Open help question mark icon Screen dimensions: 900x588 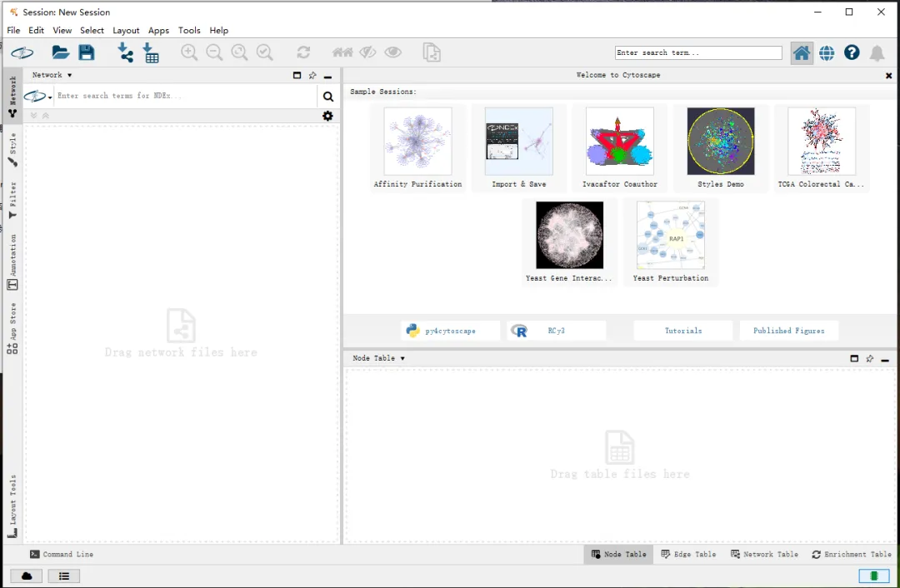pyautogui.click(x=852, y=52)
